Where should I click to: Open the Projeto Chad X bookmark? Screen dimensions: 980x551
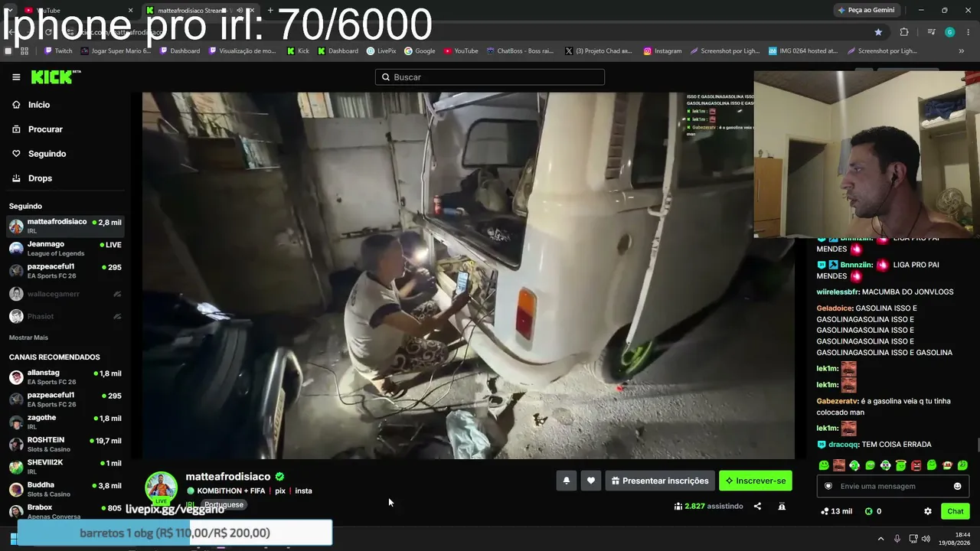598,51
